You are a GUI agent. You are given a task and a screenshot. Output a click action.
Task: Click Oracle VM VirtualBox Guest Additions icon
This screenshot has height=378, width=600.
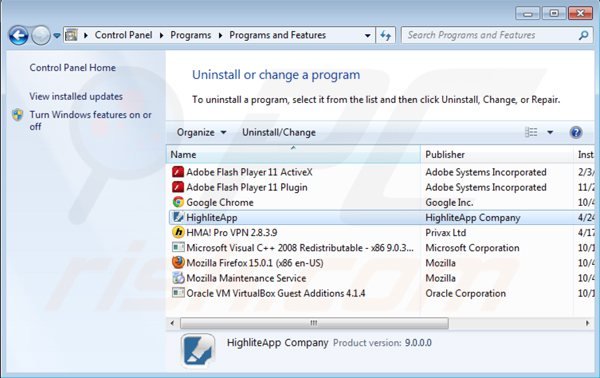[178, 293]
